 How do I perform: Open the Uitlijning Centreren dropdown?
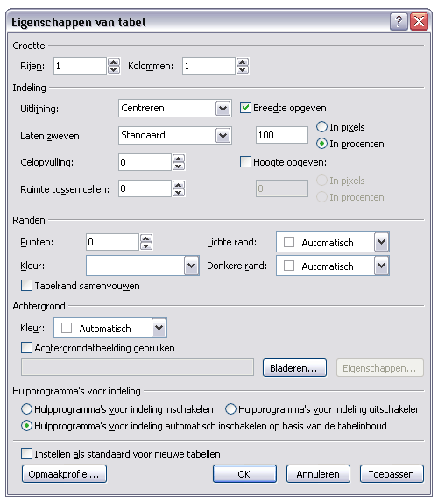point(223,109)
